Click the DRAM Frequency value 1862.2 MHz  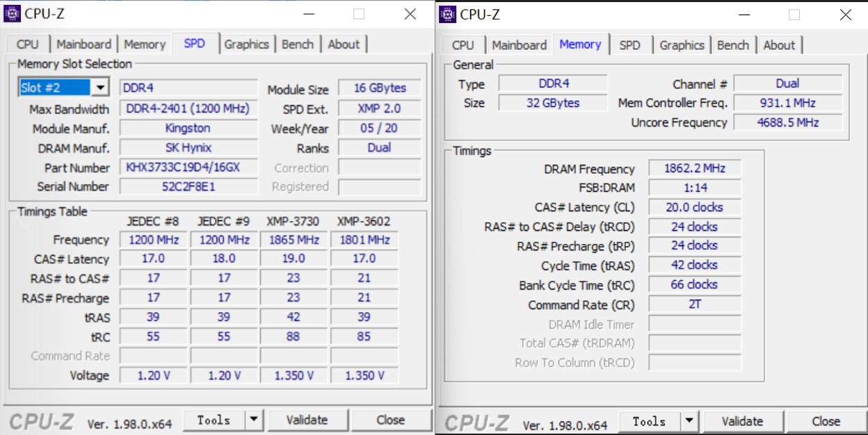point(695,168)
